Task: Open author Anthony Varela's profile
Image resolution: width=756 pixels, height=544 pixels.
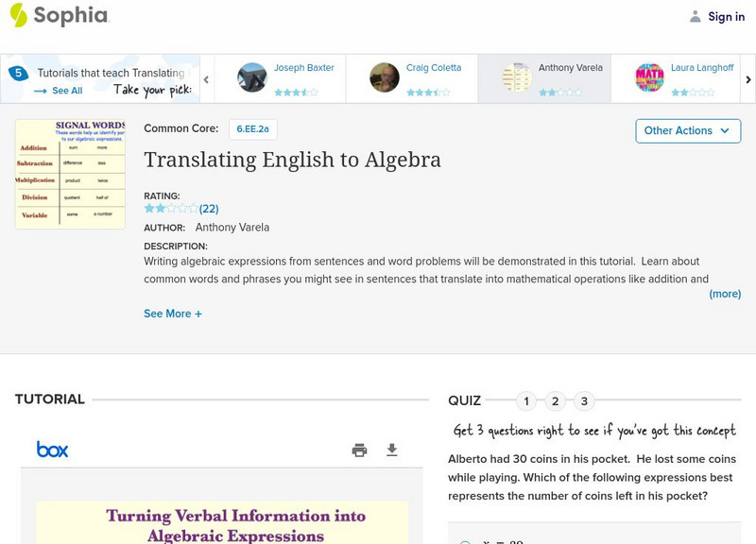Action: click(232, 228)
